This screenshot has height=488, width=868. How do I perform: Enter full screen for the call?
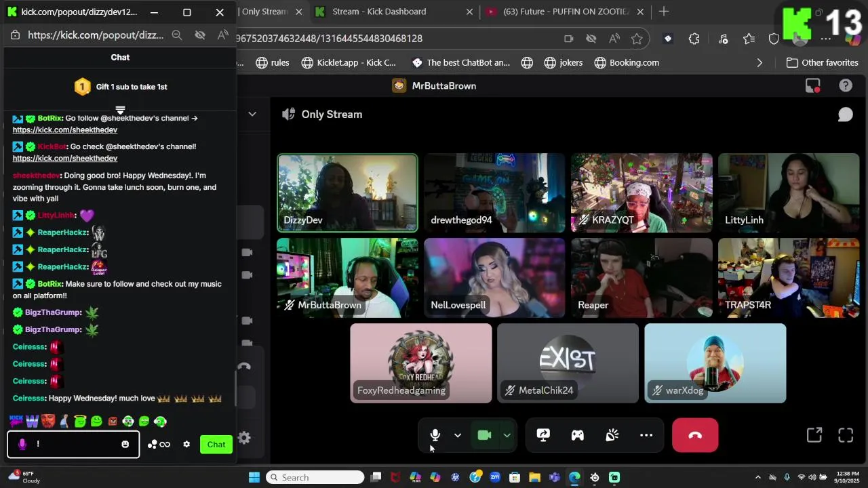(846, 435)
